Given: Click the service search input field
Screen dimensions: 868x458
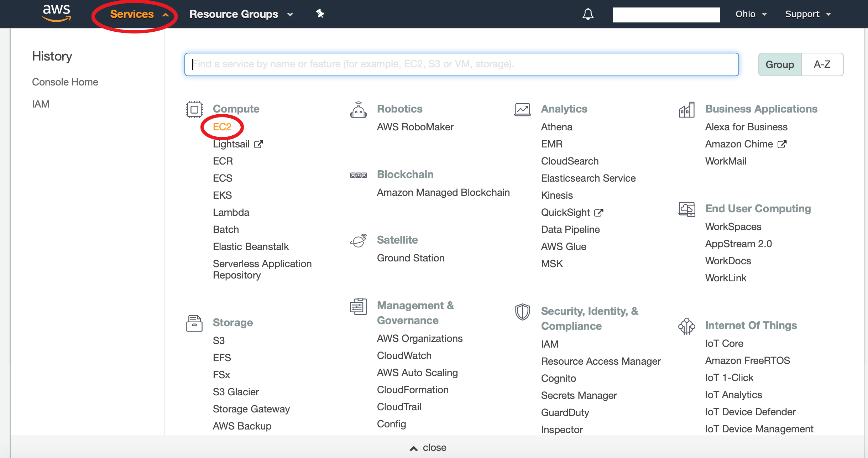Looking at the screenshot, I should (x=461, y=64).
